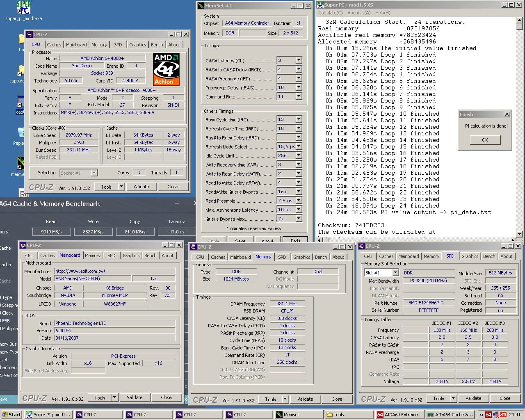Switch to Memset taskbar button
This screenshot has width=525, height=420.
pos(299,415)
